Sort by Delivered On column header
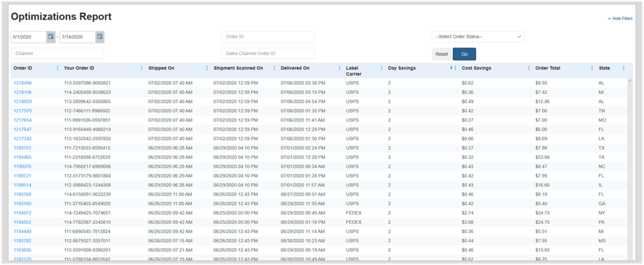 click(x=295, y=68)
